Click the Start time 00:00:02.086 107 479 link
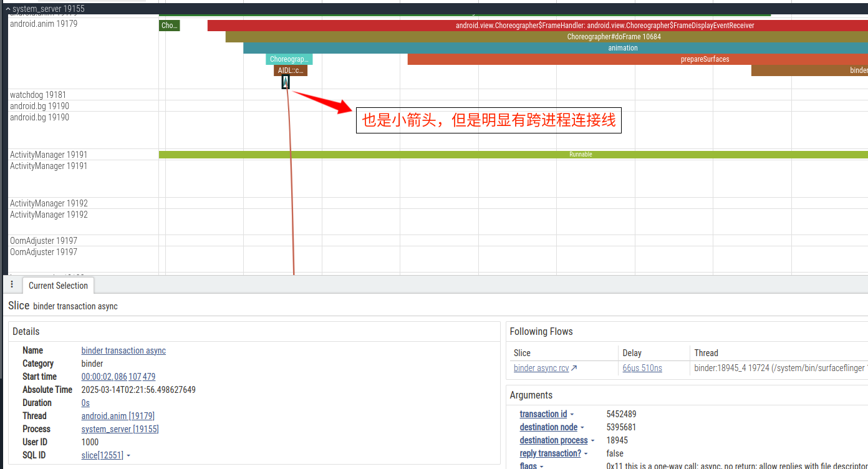The height and width of the screenshot is (469, 868). tap(118, 377)
